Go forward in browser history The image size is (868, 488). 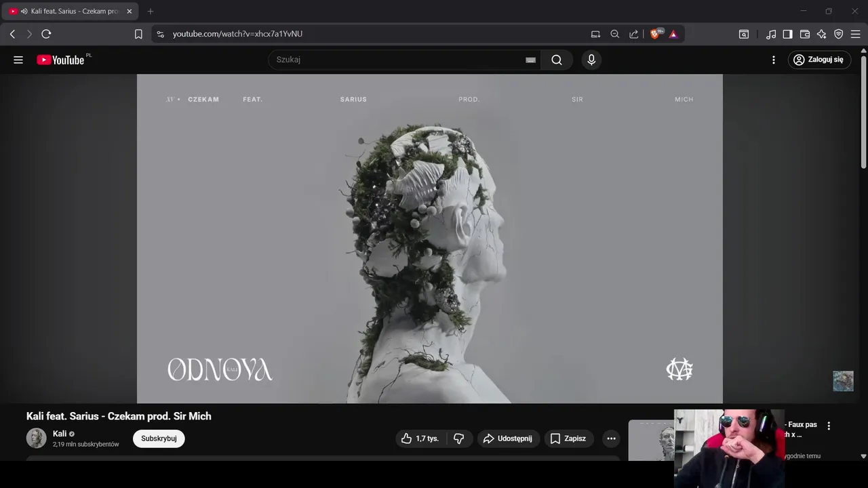click(x=29, y=34)
